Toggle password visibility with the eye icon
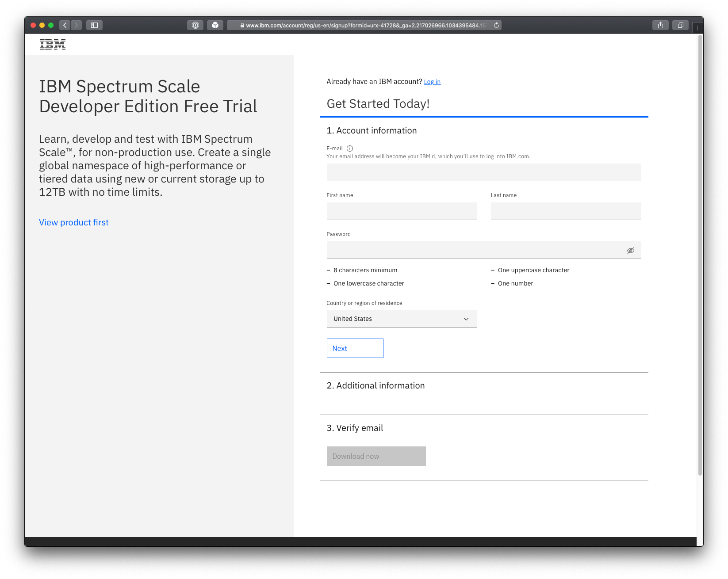 (x=630, y=250)
